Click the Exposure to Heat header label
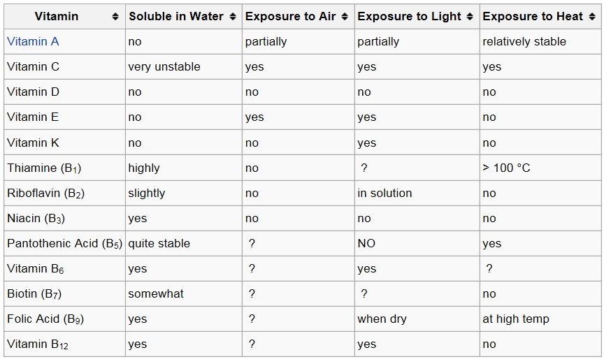611x364 pixels. coord(533,16)
